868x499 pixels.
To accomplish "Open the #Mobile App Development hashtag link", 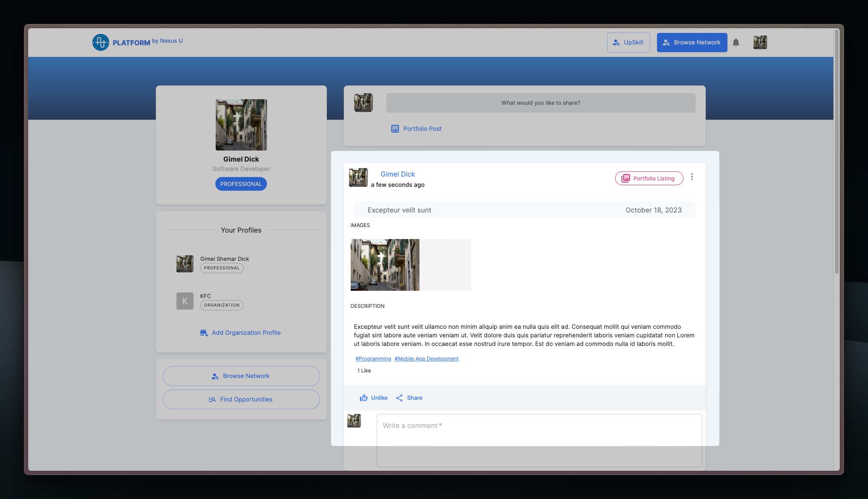I will click(426, 359).
